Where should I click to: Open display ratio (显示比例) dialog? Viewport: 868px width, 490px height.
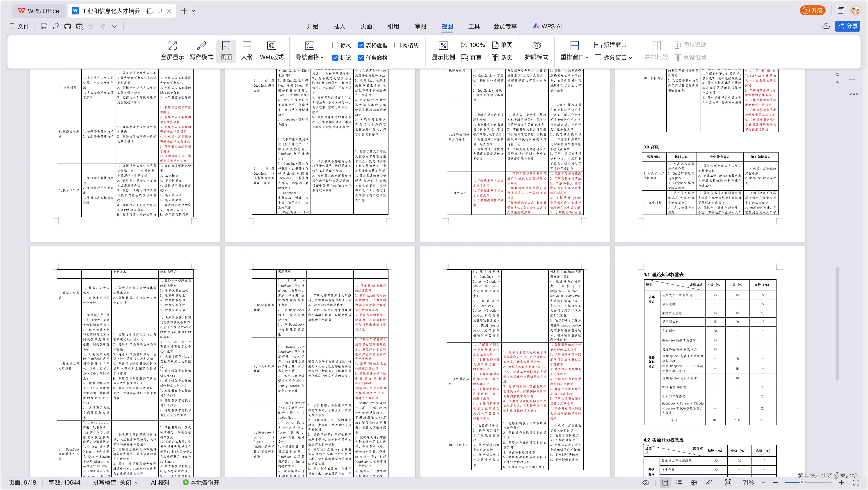tap(443, 51)
